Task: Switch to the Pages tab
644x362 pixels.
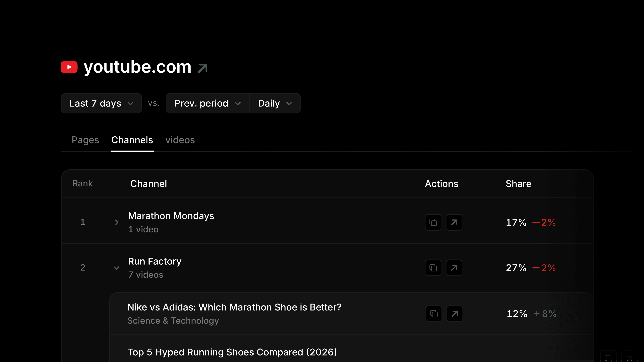Action: pyautogui.click(x=86, y=140)
